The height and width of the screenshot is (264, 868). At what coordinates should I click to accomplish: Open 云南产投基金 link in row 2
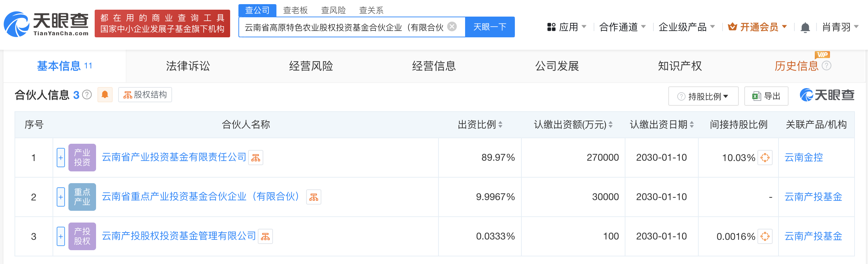pos(813,197)
